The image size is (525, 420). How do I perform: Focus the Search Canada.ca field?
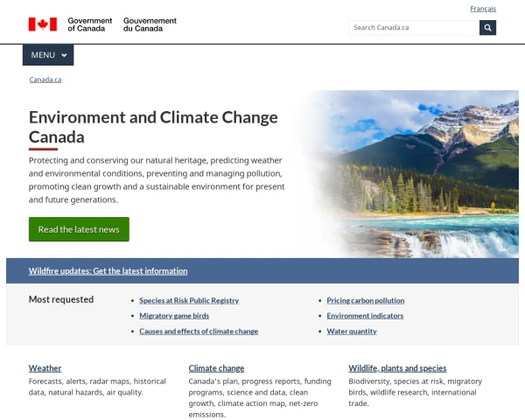pos(414,27)
